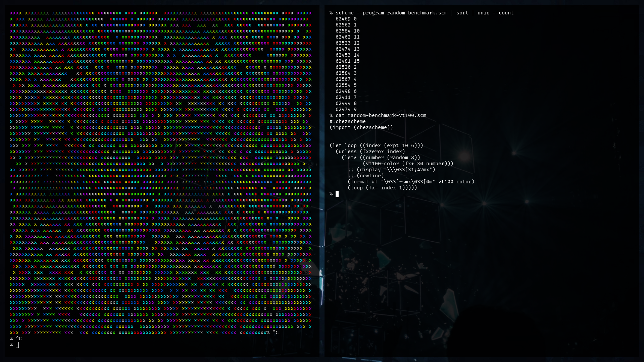The image size is (644, 362).
Task: Click the commented '(display' line with 033[31;42mx
Action: pyautogui.click(x=391, y=170)
